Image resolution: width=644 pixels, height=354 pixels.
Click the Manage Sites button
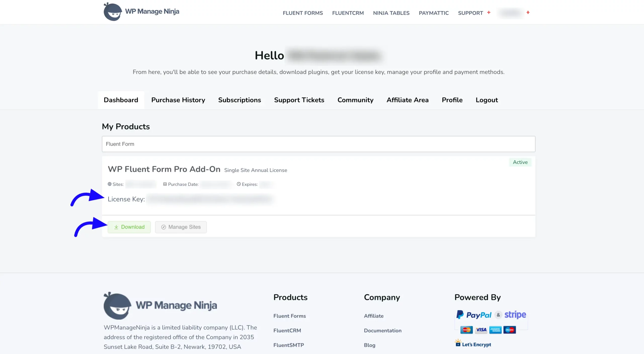click(x=181, y=227)
